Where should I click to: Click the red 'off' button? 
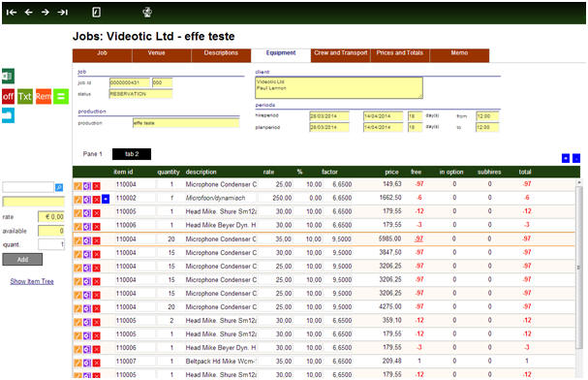click(x=9, y=97)
